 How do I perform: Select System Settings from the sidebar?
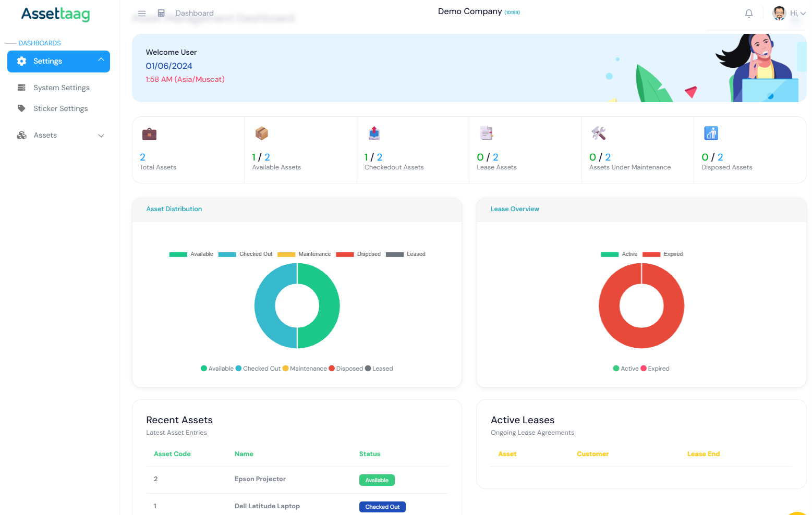[x=61, y=87]
